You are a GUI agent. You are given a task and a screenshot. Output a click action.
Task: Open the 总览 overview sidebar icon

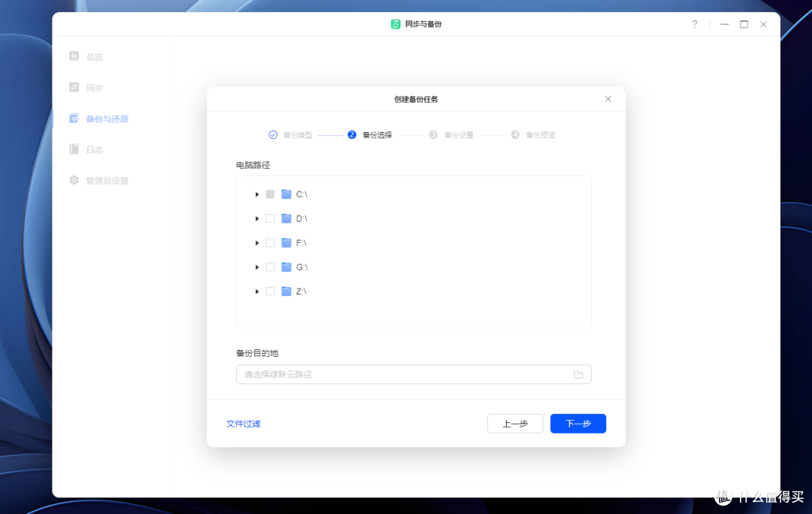[x=74, y=56]
